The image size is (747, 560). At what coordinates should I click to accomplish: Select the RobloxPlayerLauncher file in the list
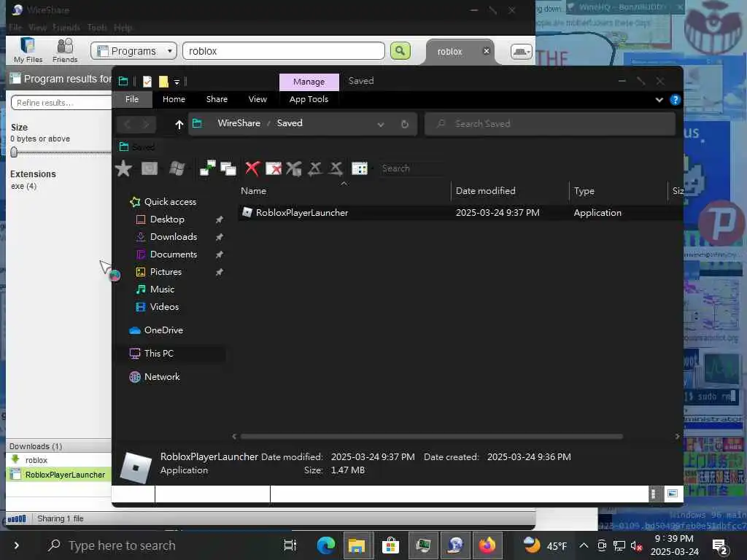coord(460,213)
